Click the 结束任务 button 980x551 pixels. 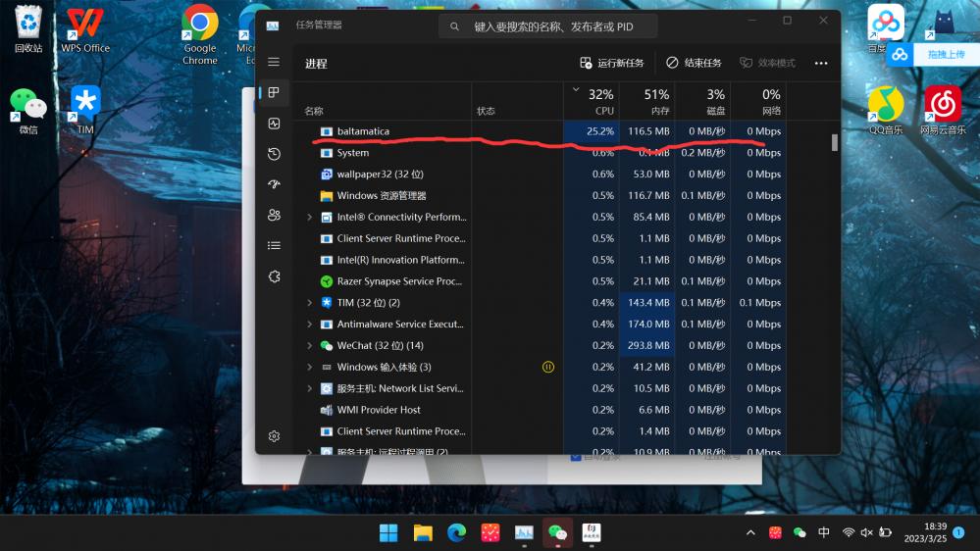coord(694,63)
